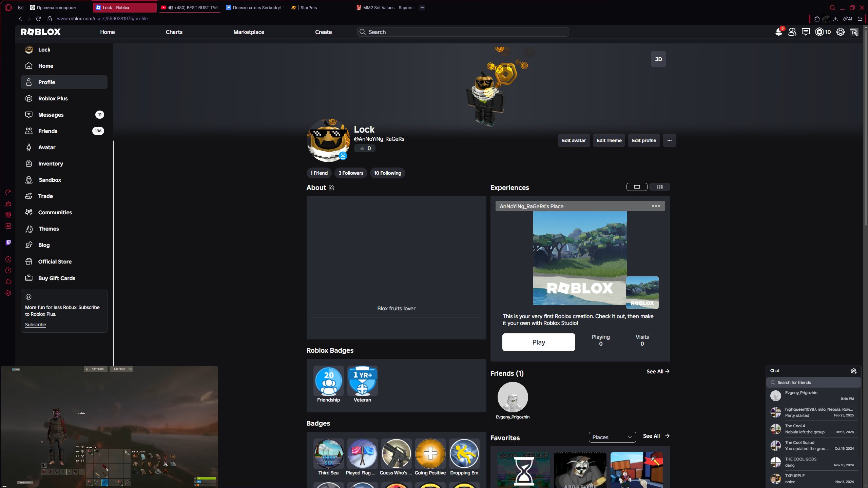This screenshot has height=488, width=868.
Task: Open Marketplace in the top navbar
Action: (249, 32)
